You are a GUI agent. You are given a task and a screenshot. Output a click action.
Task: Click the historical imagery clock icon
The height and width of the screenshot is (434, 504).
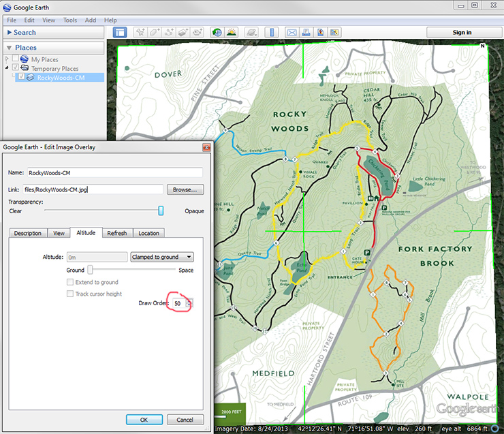click(x=217, y=32)
